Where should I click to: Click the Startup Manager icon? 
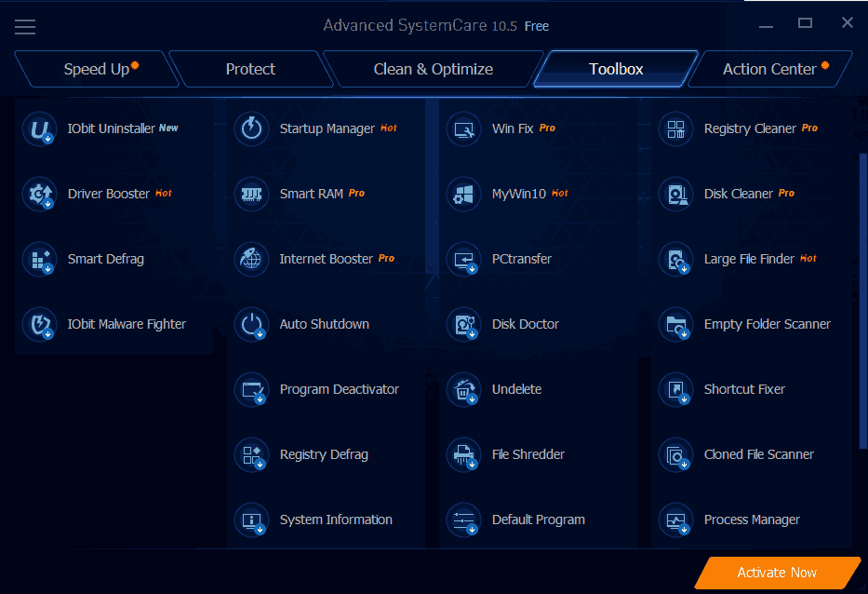click(x=252, y=129)
